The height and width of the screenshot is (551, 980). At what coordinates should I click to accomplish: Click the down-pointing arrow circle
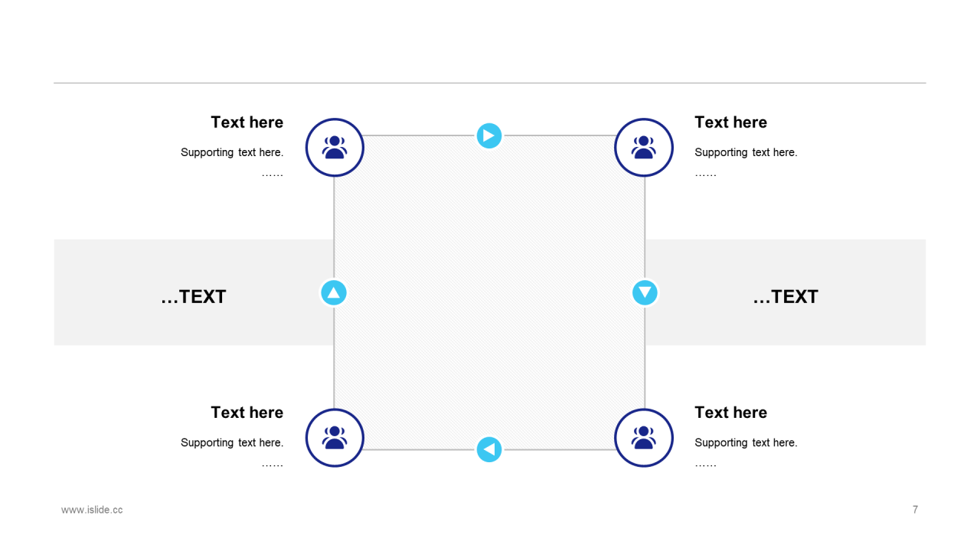645,292
